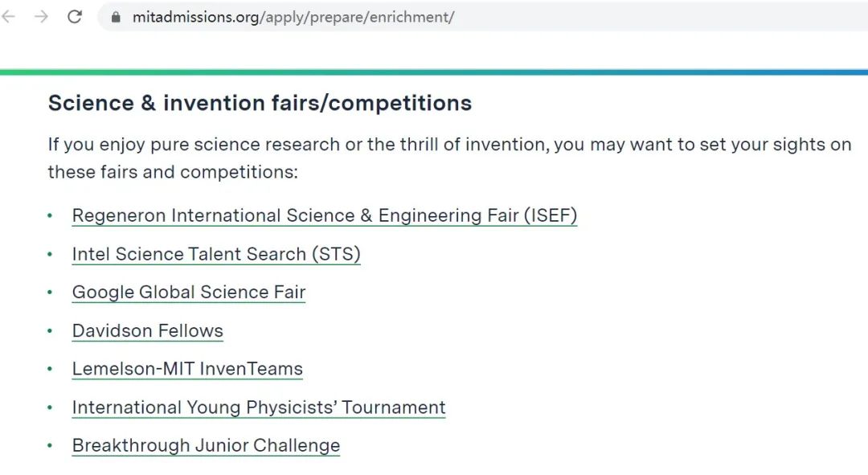View site info via the lock icon
This screenshot has width=868, height=475.
coord(116,17)
